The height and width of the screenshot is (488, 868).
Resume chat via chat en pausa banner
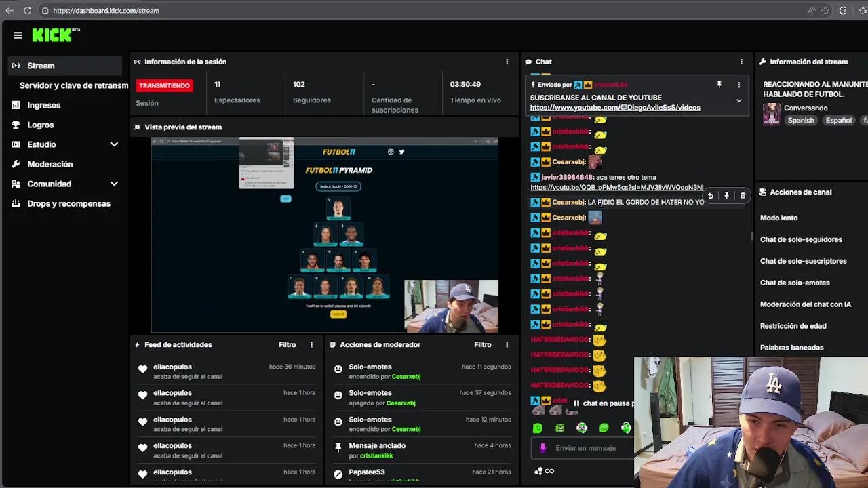click(x=602, y=403)
